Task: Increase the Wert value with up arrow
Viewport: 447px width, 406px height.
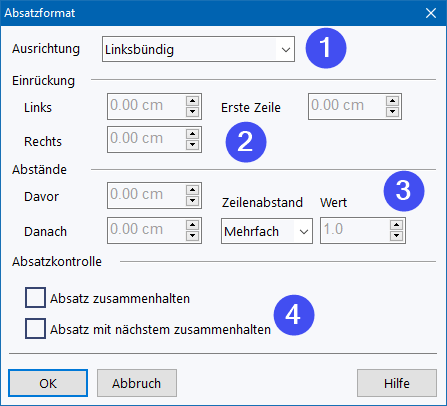Action: (x=397, y=225)
